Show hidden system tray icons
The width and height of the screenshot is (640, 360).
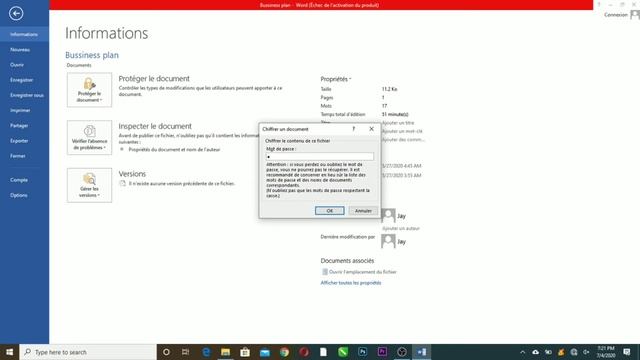point(522,352)
